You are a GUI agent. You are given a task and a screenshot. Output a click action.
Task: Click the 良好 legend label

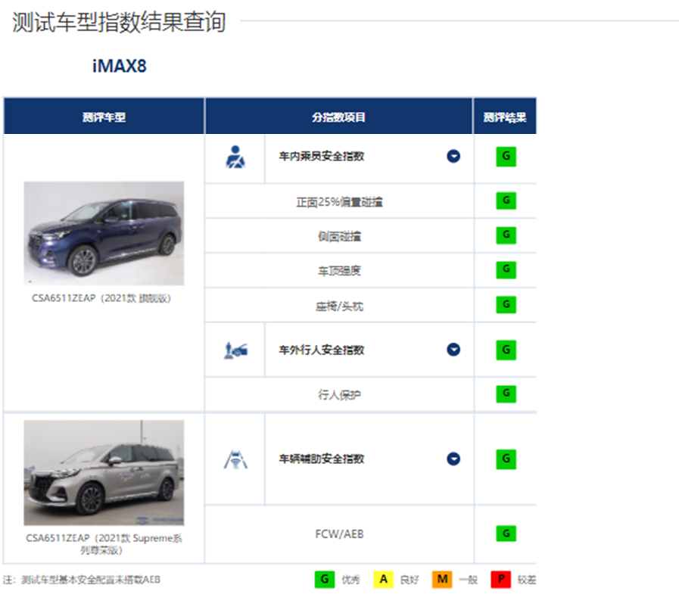pyautogui.click(x=410, y=580)
